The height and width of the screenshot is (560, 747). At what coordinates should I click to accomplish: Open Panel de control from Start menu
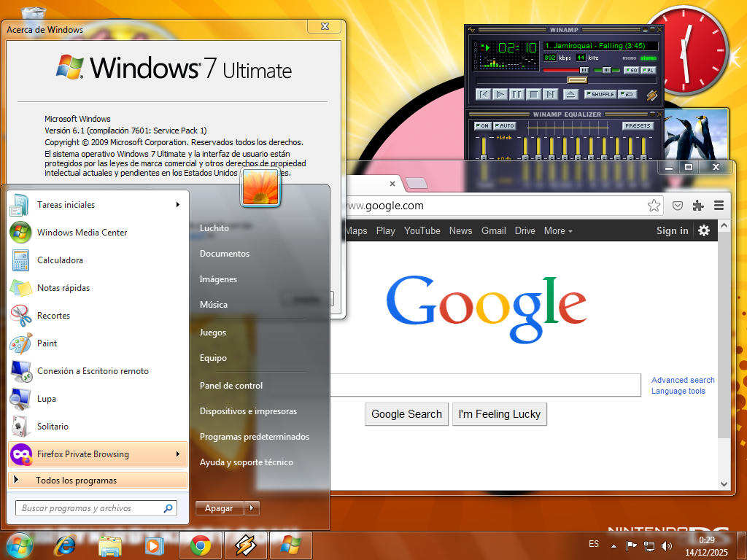point(231,386)
